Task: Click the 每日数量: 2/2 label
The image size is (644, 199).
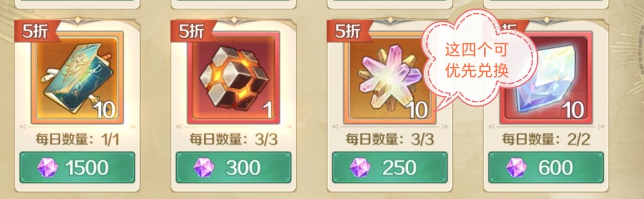Action: 546,139
